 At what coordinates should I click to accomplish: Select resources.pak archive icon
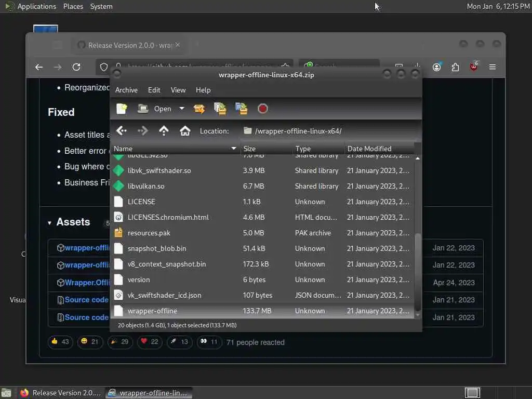(118, 233)
